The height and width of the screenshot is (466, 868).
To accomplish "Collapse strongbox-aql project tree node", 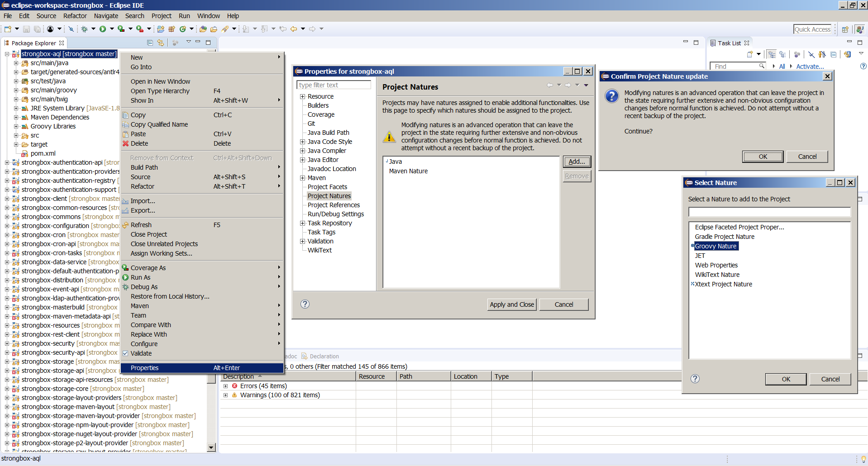I will point(7,54).
